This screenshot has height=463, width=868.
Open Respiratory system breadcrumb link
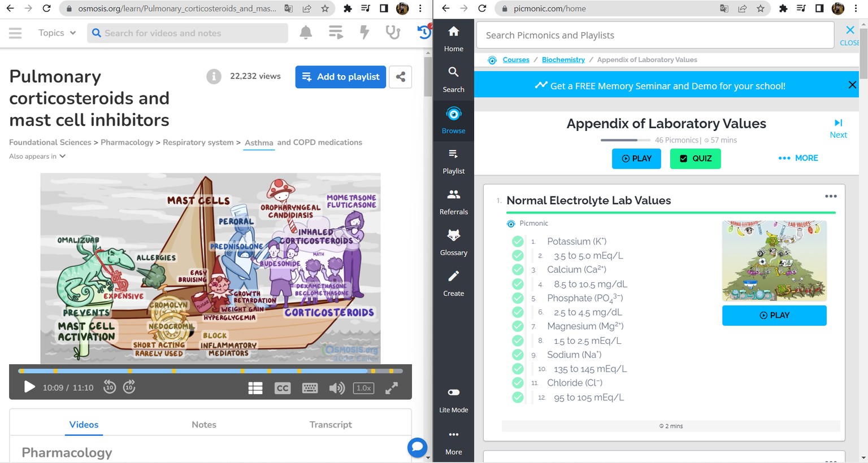[198, 142]
